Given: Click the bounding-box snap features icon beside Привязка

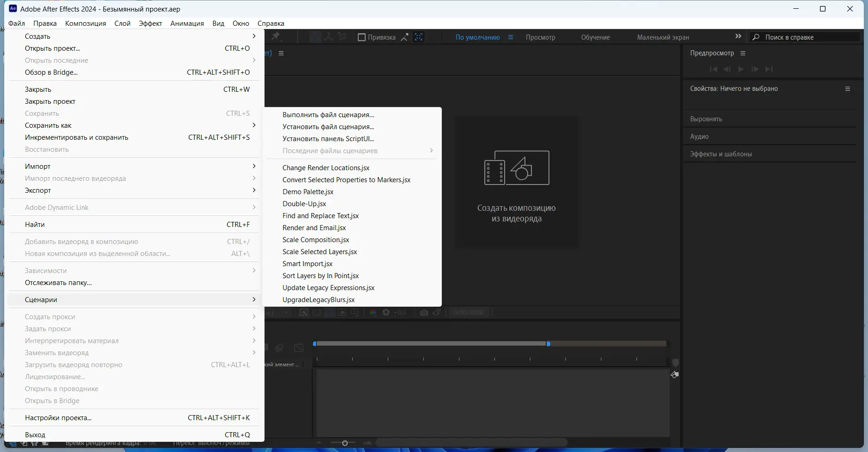Looking at the screenshot, I should point(419,37).
